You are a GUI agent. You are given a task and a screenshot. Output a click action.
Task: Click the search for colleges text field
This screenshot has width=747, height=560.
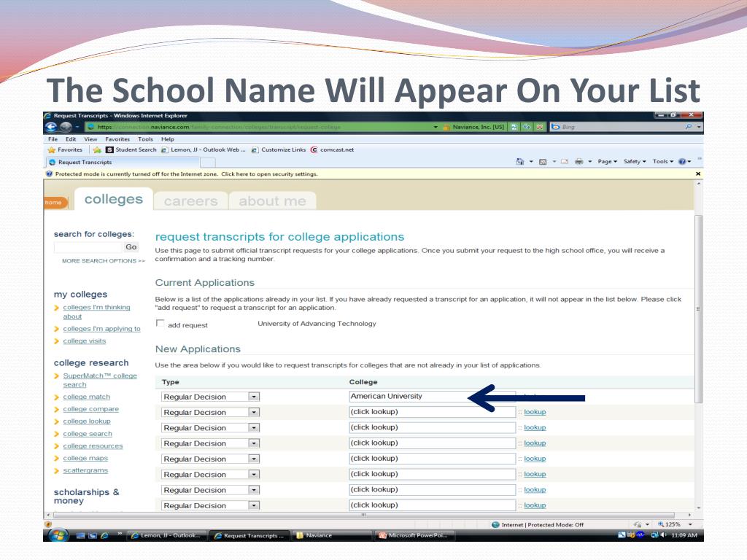pyautogui.click(x=88, y=246)
